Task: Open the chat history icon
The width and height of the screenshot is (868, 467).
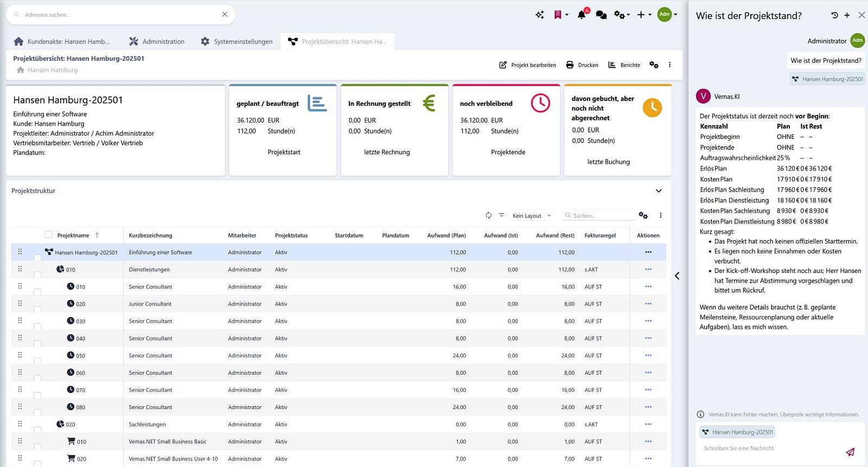Action: click(x=834, y=15)
